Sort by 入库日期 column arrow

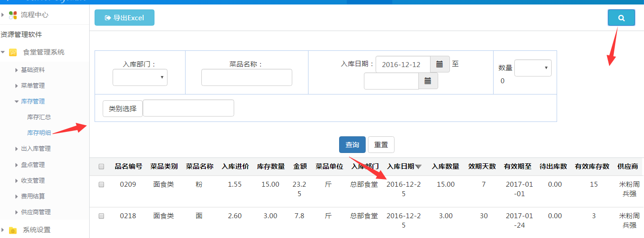(418, 166)
